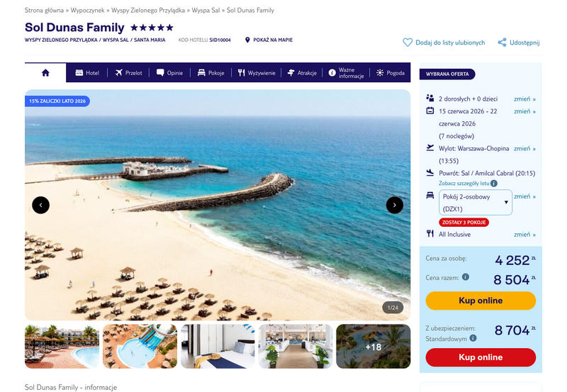The height and width of the screenshot is (392, 567).
Task: Click the yellow Kup online button
Action: pos(481,301)
